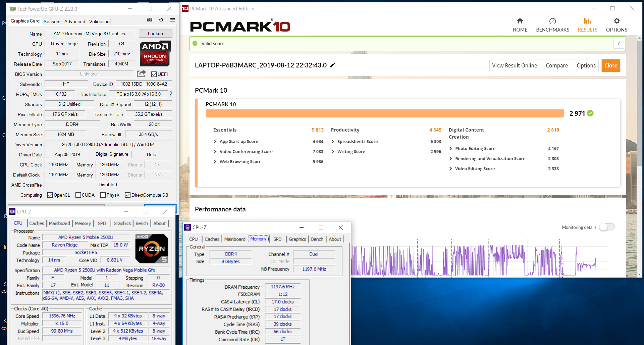Click the screenshot camera icon in GPU-Z
Viewport: 644px width, 345px height.
pos(150,20)
